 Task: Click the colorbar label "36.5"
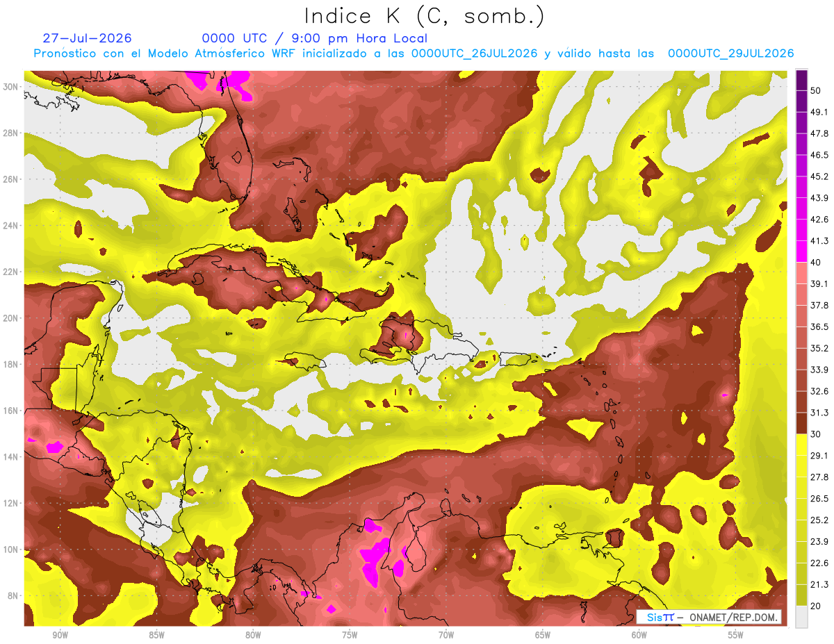tap(819, 327)
